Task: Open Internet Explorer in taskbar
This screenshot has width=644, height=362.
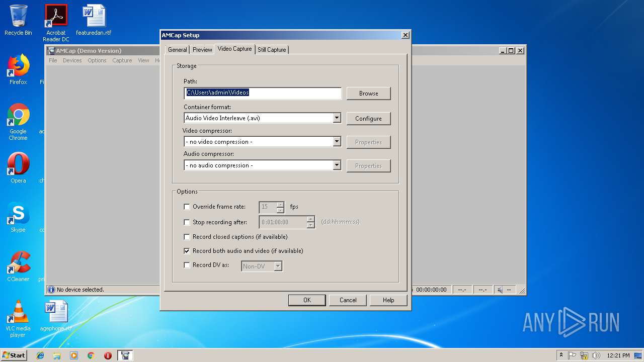Action: [40, 355]
